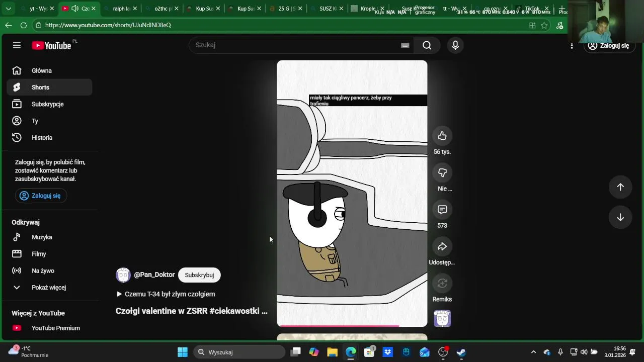The height and width of the screenshot is (362, 644).
Task: Open related video Czemu T-34 był złym czołgiem
Action: 166,294
